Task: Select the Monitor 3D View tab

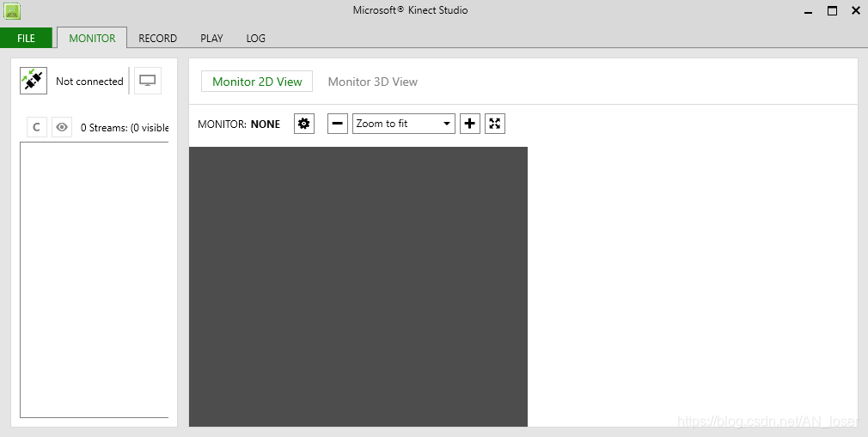Action: tap(373, 82)
